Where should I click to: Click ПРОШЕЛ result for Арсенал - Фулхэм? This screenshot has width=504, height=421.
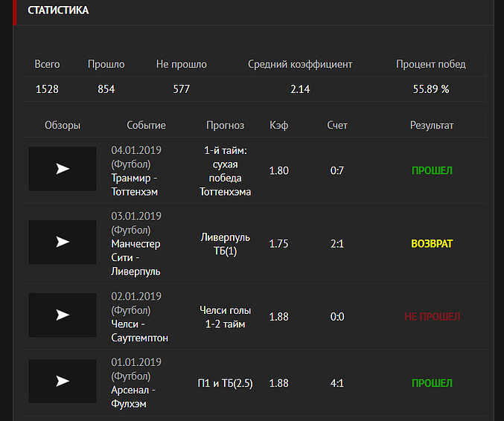click(x=432, y=383)
